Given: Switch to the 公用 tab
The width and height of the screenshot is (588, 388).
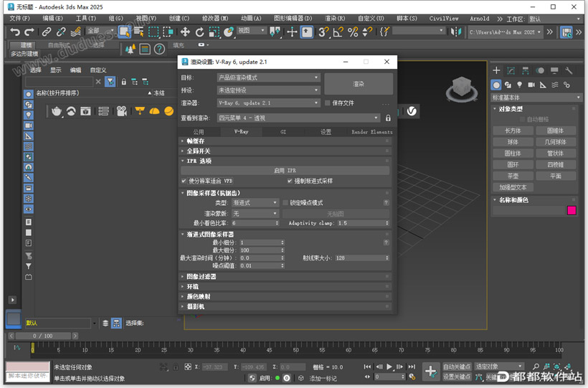Looking at the screenshot, I should click(199, 132).
